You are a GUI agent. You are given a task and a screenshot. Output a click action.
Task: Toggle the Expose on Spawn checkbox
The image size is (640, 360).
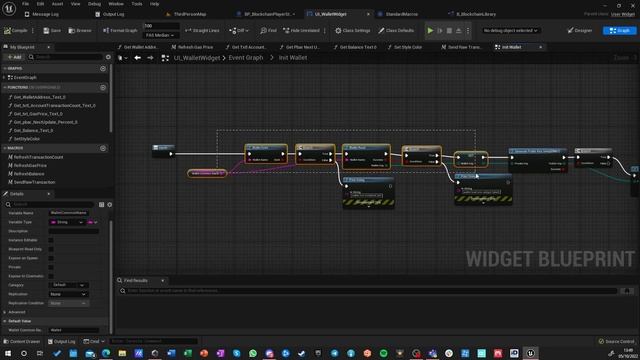(x=51, y=258)
